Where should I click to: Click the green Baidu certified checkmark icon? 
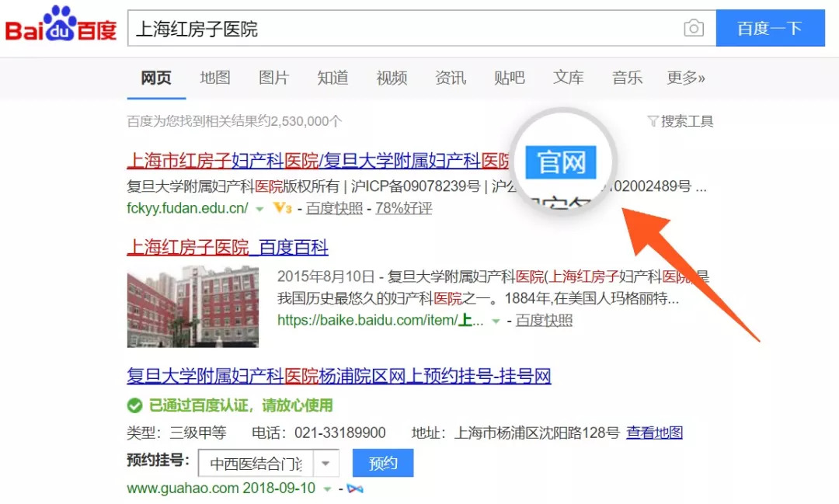click(x=134, y=405)
